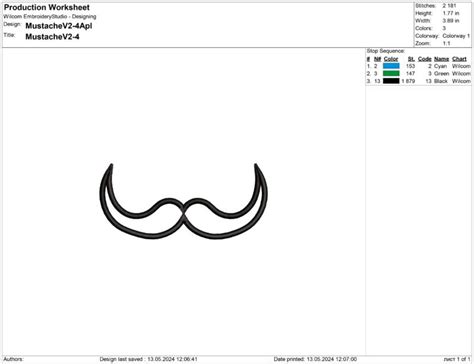Select the 'Black' color name
474x364 pixels.
[x=441, y=81]
